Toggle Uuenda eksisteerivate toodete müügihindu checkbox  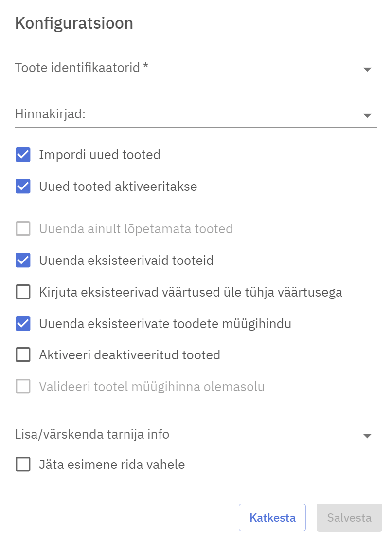click(x=23, y=323)
